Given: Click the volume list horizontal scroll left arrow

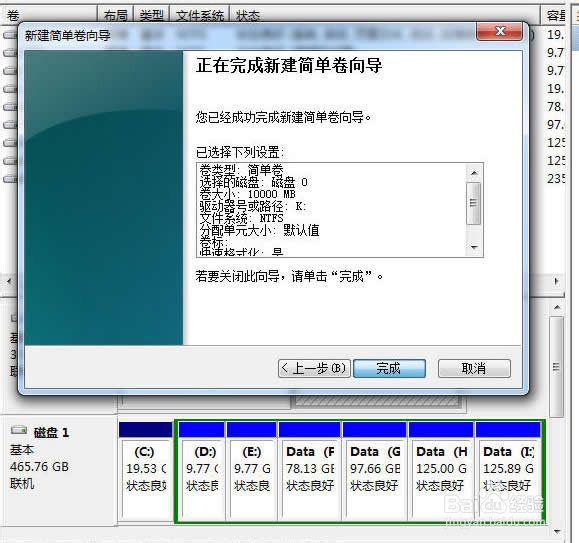Looking at the screenshot, I should click(10, 281).
